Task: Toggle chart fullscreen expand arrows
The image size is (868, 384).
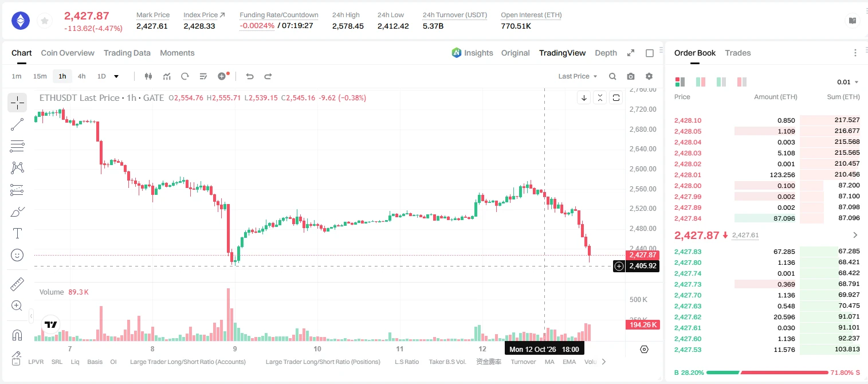Action: 631,53
